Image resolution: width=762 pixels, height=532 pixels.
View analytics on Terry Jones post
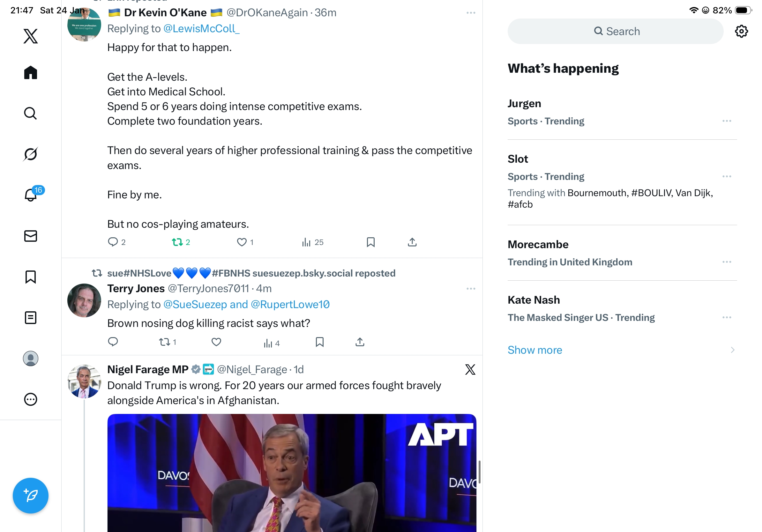pyautogui.click(x=272, y=343)
